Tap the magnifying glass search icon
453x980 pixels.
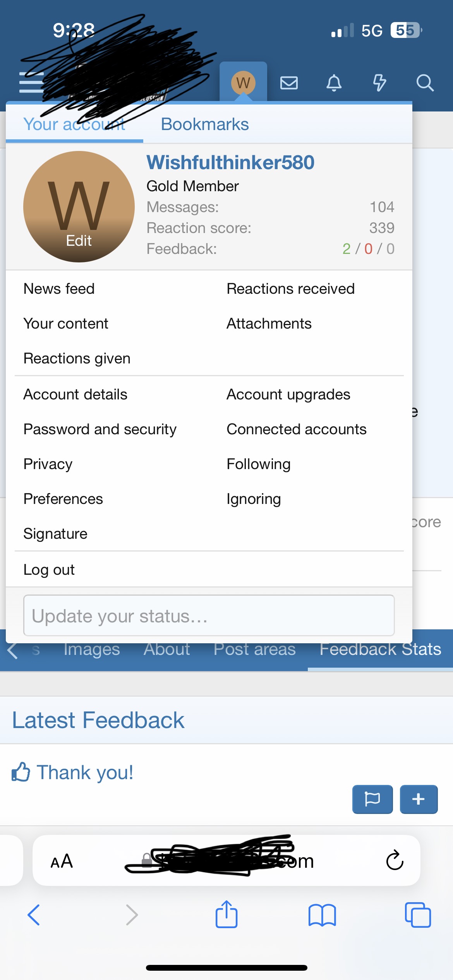click(x=425, y=83)
